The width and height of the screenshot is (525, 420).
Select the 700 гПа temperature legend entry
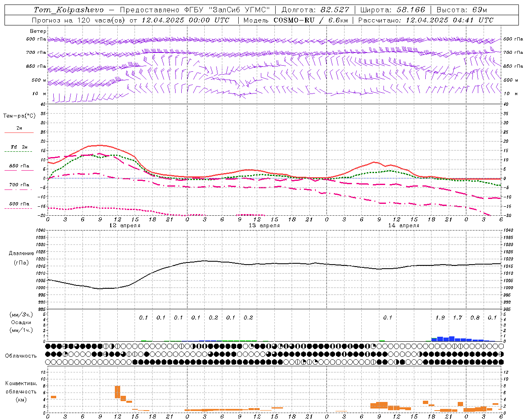(19, 185)
